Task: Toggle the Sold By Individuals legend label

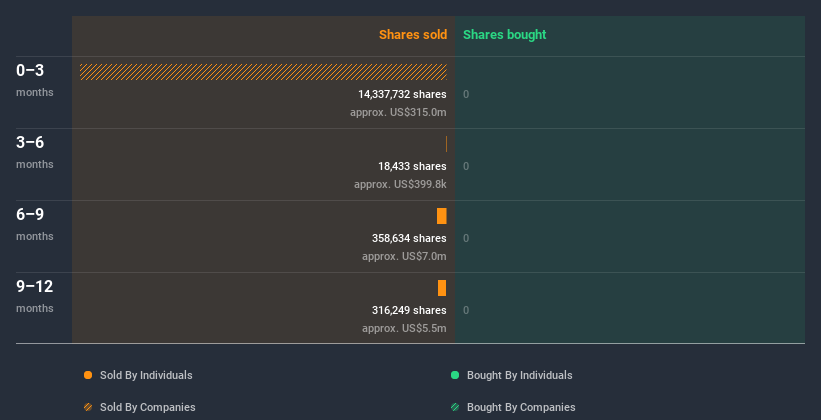Action: pyautogui.click(x=146, y=375)
